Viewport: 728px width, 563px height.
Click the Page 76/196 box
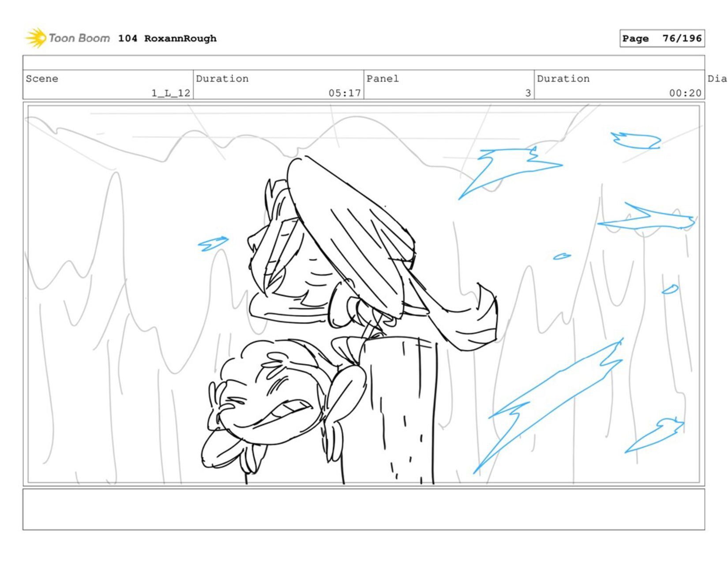[662, 38]
